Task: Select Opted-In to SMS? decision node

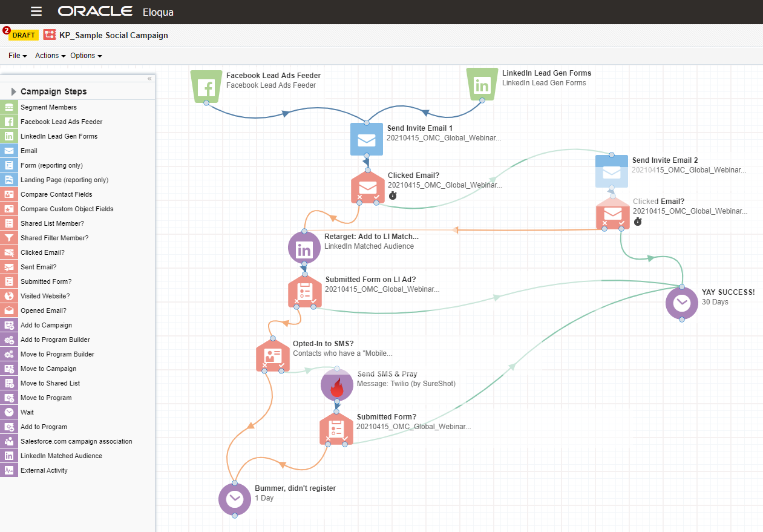Action: click(273, 355)
